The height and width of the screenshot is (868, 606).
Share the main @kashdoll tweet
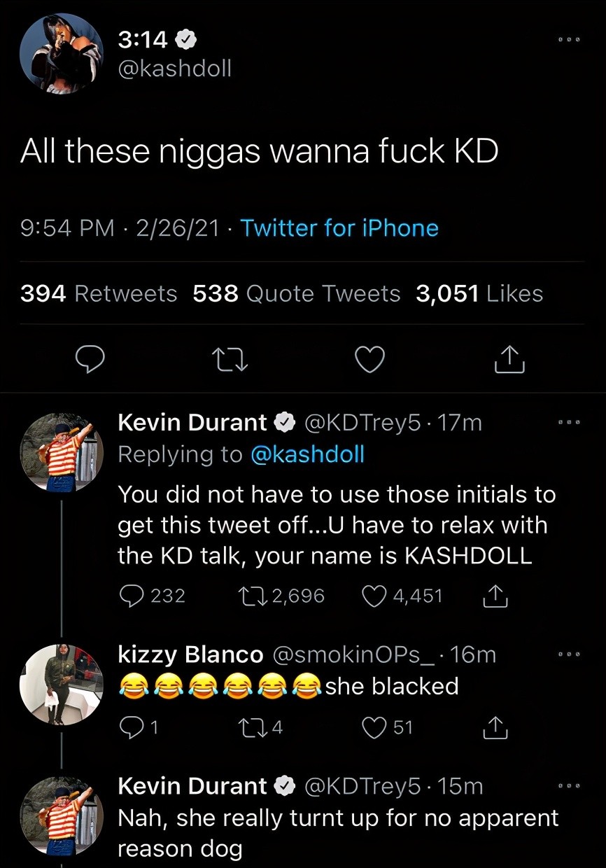tap(509, 359)
